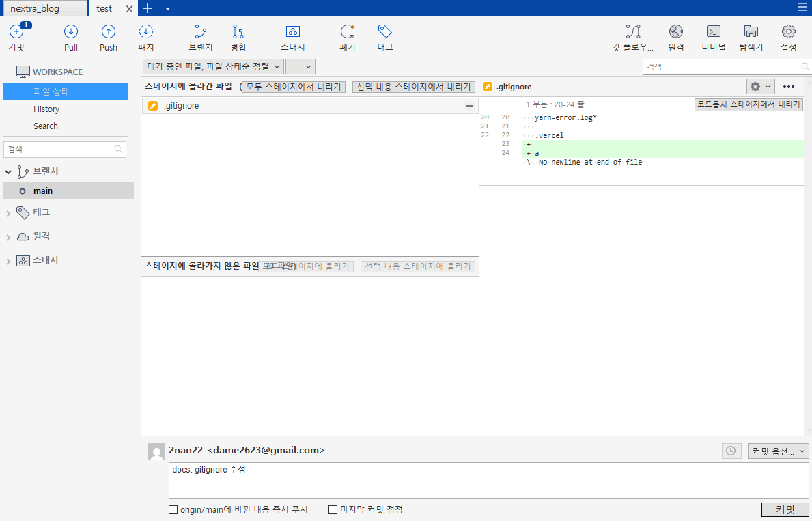This screenshot has height=521, width=812.
Task: Click the 병합 (Merge) toolbar icon
Action: click(x=238, y=38)
